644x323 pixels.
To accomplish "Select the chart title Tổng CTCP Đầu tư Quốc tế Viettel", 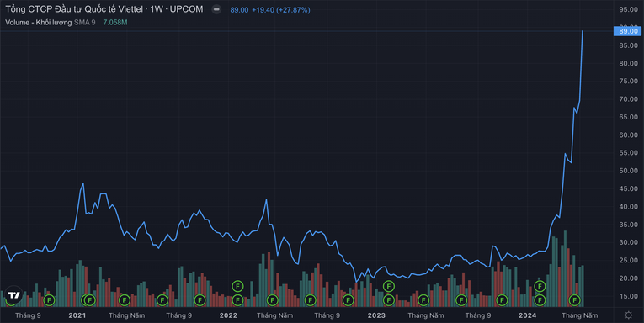I will (75, 9).
